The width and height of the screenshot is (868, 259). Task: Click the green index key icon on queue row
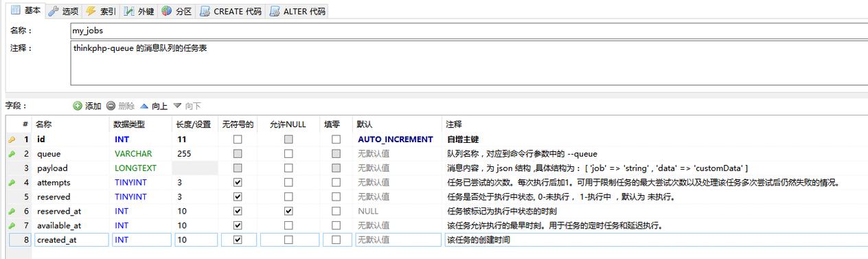point(12,154)
